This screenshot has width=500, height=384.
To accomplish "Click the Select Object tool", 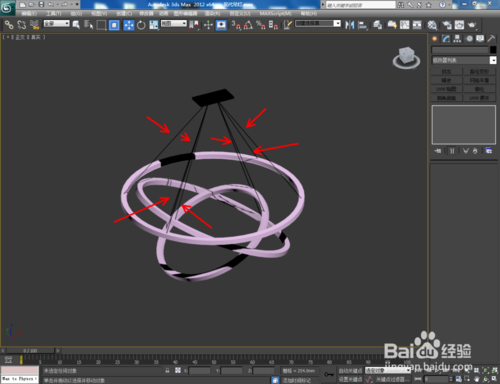I will [76, 25].
